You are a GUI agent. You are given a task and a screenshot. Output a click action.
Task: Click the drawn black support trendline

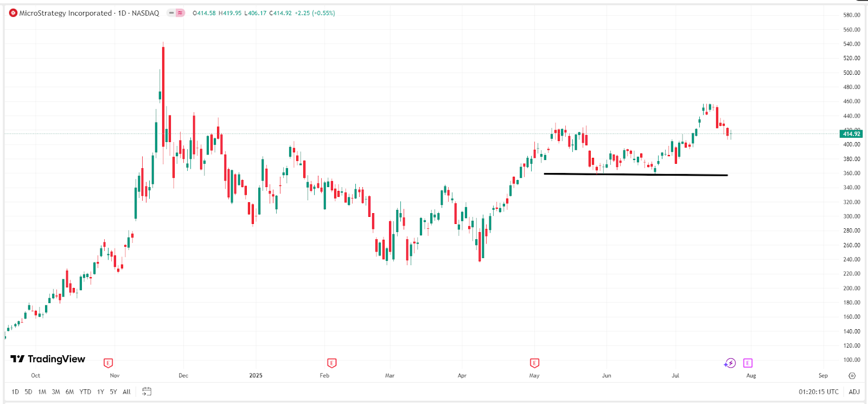tap(635, 174)
